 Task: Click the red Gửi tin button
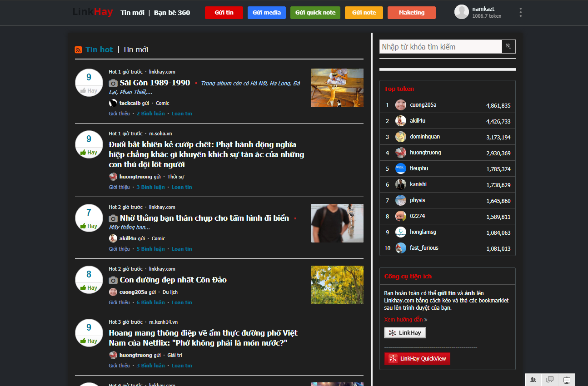pyautogui.click(x=224, y=13)
